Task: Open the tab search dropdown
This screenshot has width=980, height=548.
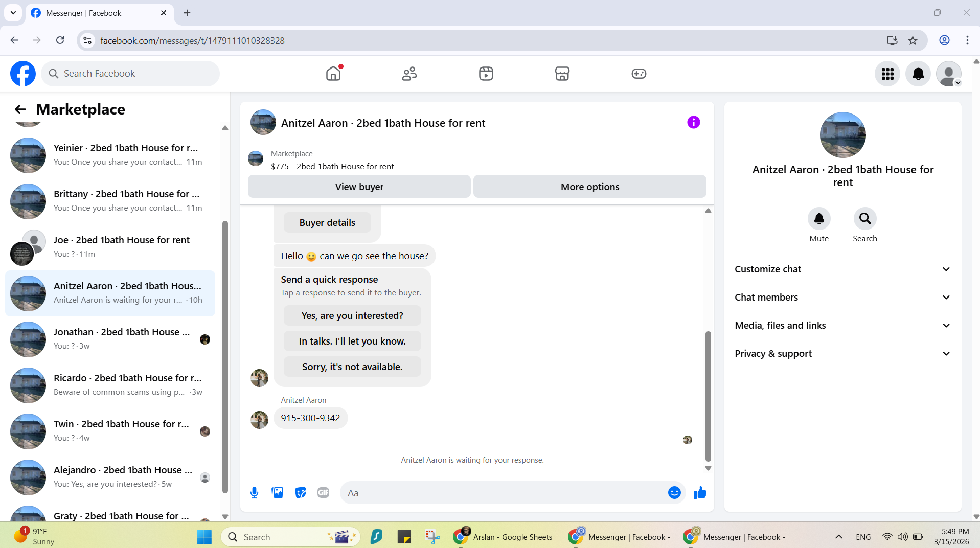Action: point(13,13)
